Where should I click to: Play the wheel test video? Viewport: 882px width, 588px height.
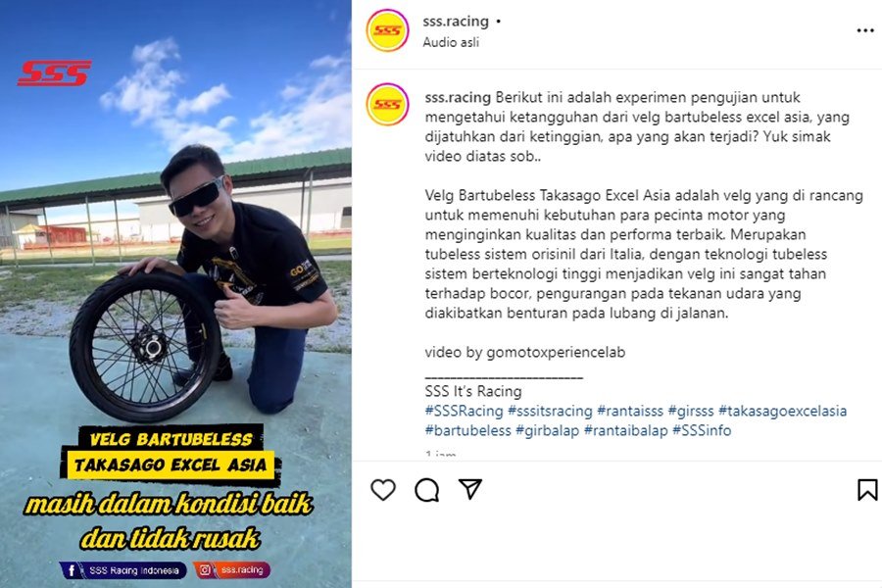click(x=175, y=294)
